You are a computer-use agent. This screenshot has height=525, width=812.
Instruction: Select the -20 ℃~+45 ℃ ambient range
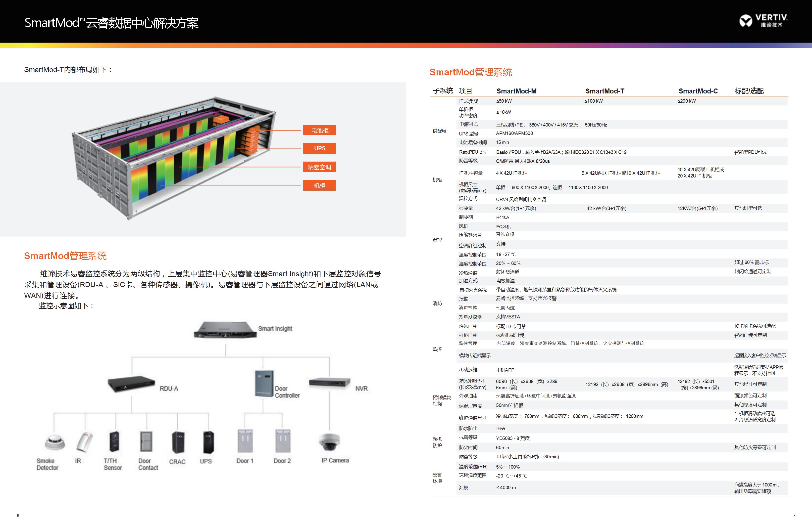pos(511,476)
